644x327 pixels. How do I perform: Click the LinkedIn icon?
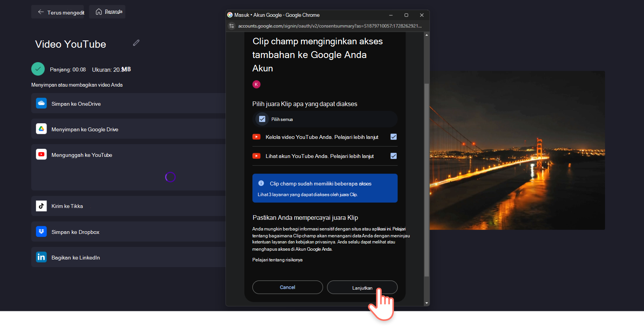tap(41, 257)
